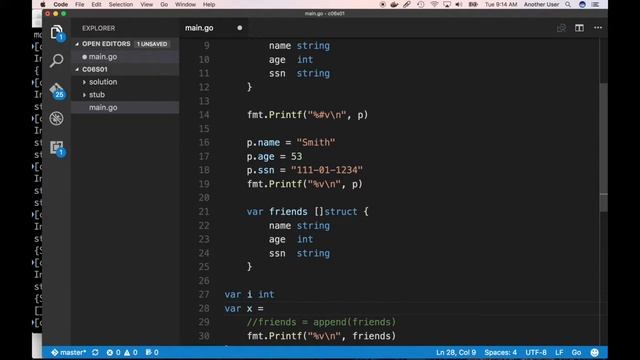Open the Edit menu
Image resolution: width=640 pixels, height=360 pixels.
[96, 4]
